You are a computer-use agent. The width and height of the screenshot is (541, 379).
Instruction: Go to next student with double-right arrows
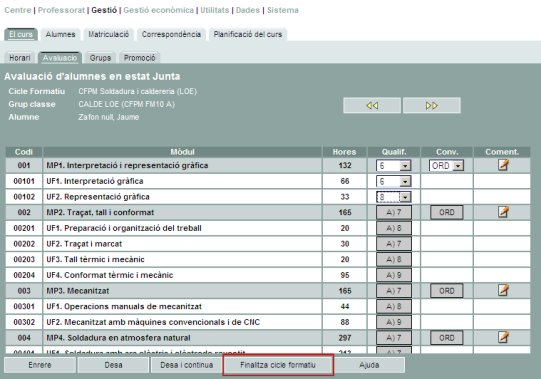coord(432,105)
